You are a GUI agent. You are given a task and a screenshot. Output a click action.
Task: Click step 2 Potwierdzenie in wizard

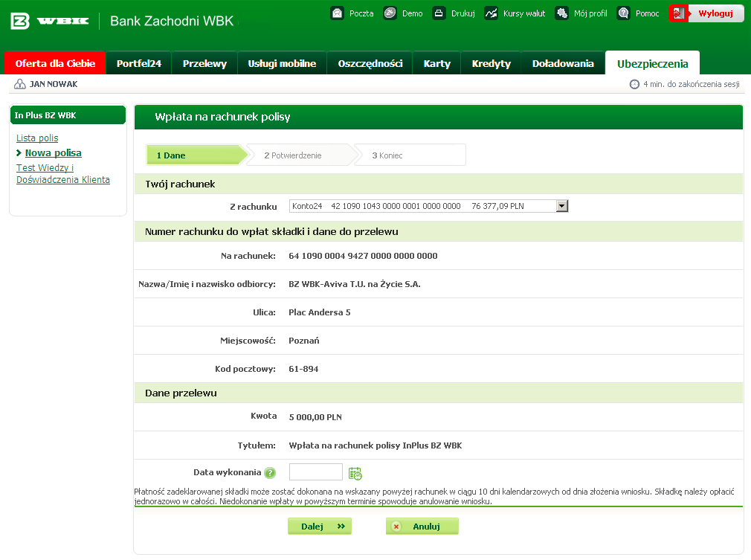pos(302,155)
